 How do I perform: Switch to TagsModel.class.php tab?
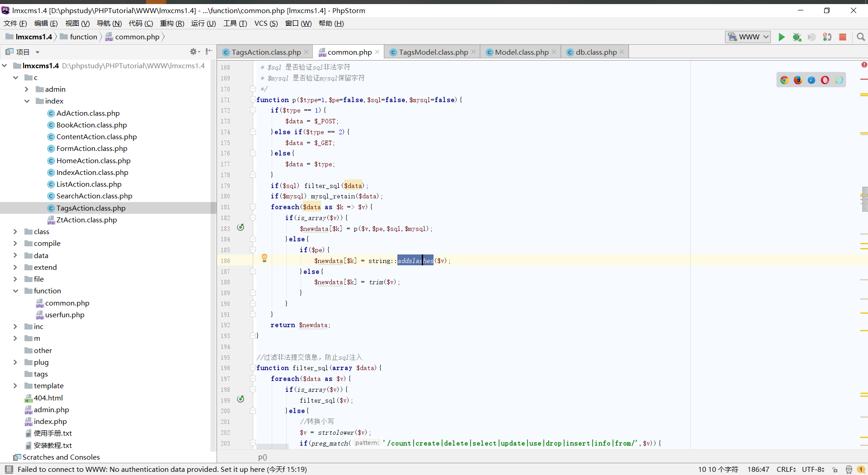point(433,52)
